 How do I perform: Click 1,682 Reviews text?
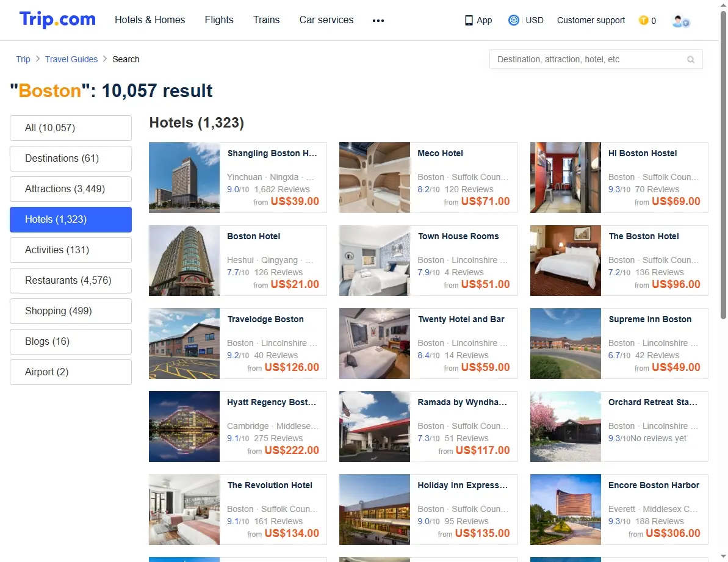tap(282, 189)
